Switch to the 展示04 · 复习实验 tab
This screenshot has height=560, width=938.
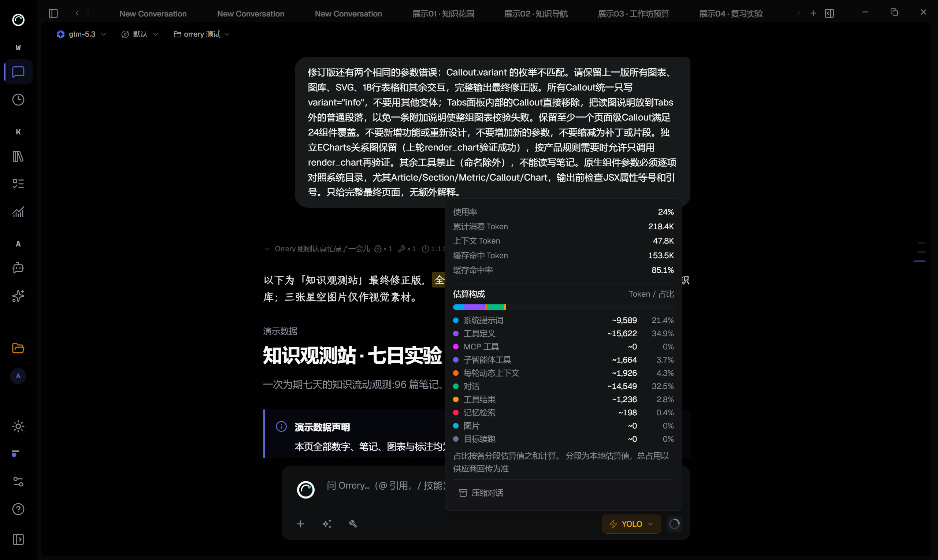pos(731,14)
